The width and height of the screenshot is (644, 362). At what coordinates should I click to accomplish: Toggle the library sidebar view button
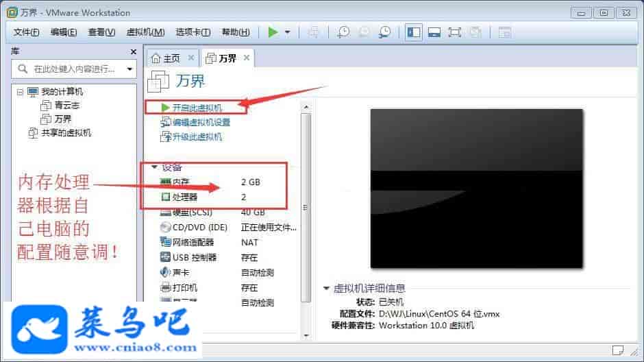[413, 32]
